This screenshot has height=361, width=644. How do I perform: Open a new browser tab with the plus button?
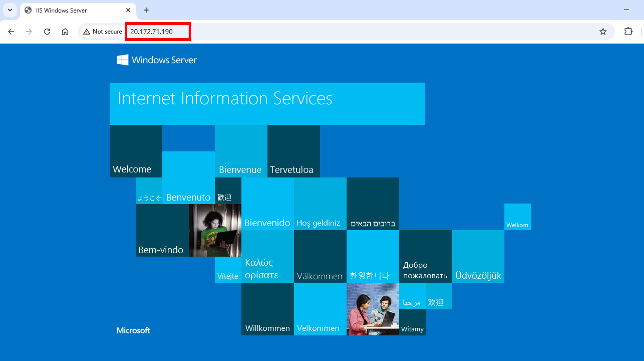tap(146, 10)
